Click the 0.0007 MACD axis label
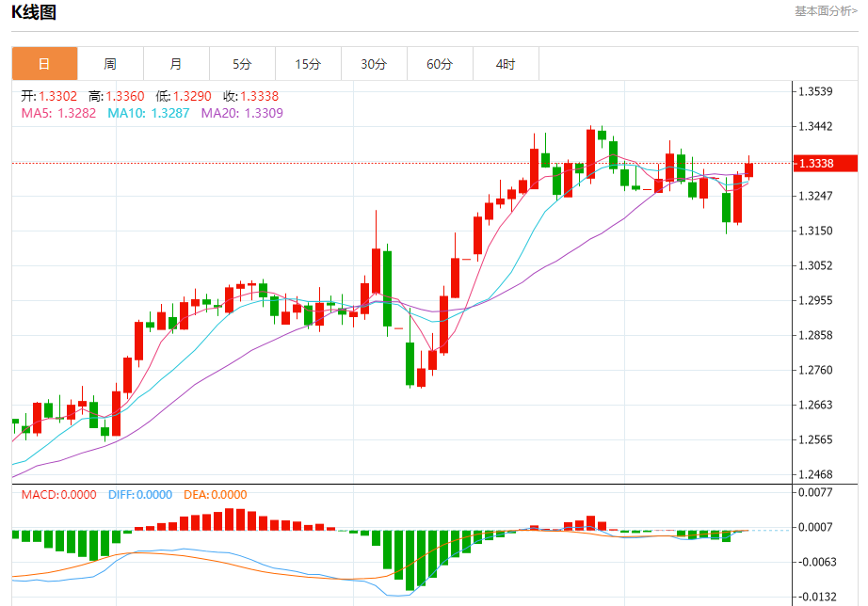The image size is (868, 606). (x=815, y=527)
